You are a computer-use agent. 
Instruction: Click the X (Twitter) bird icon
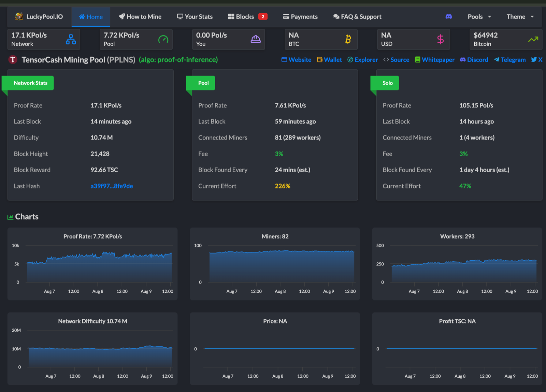tap(534, 60)
